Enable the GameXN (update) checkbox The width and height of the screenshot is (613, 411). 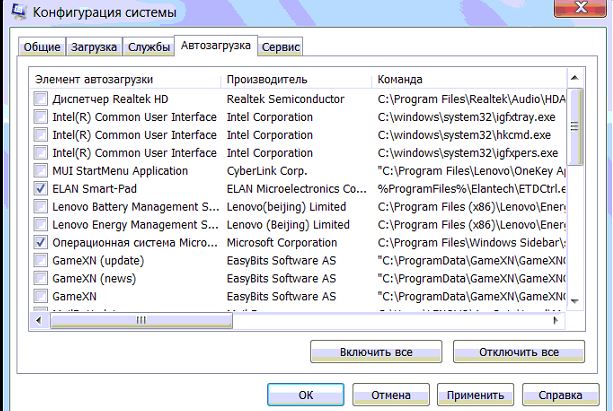[41, 261]
